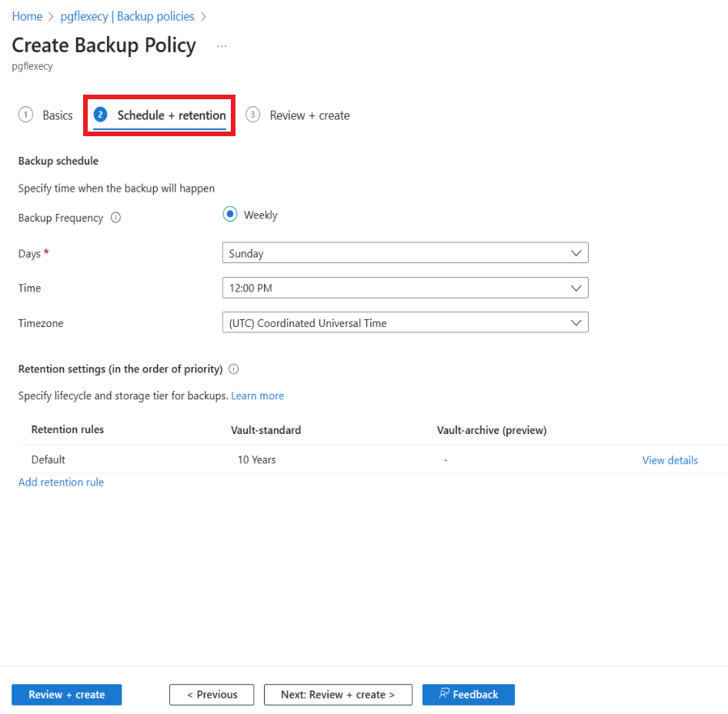Viewport: 728px width, 714px height.
Task: Click Add retention rule link
Action: point(61,482)
